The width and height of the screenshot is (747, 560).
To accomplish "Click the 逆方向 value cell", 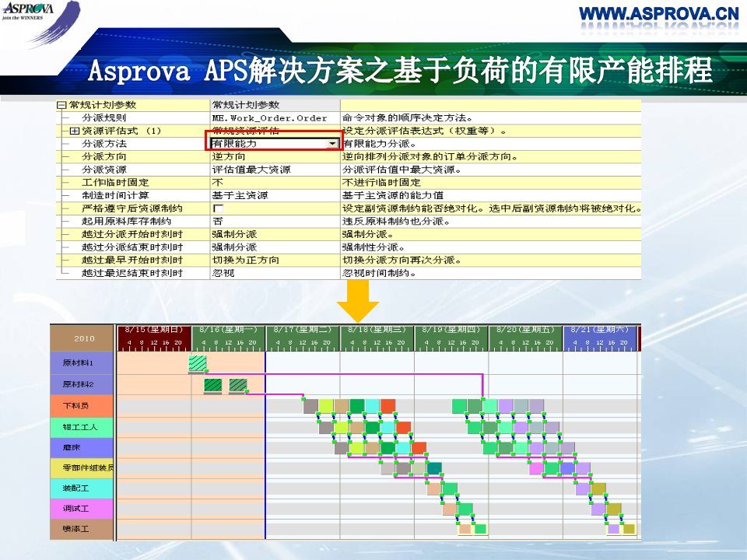I will pos(275,156).
